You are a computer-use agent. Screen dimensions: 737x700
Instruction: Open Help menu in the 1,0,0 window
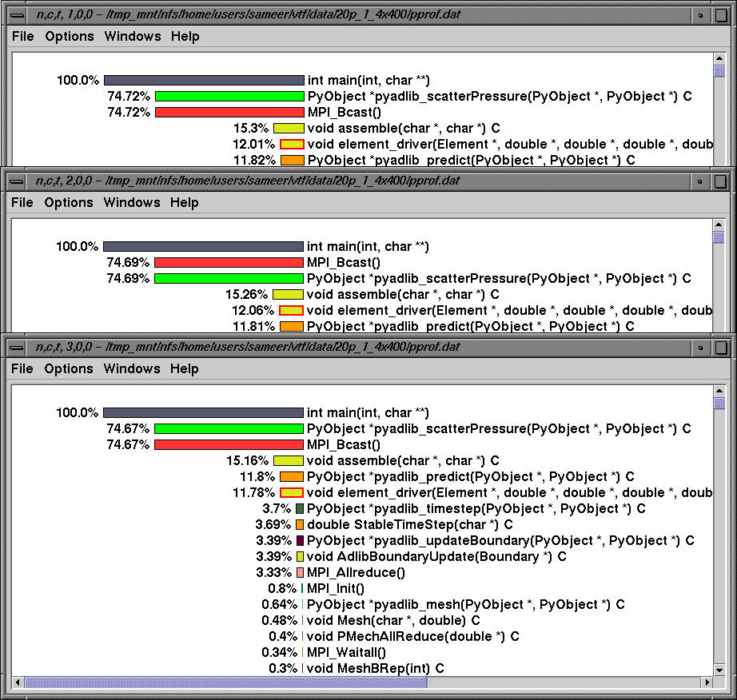(x=185, y=36)
